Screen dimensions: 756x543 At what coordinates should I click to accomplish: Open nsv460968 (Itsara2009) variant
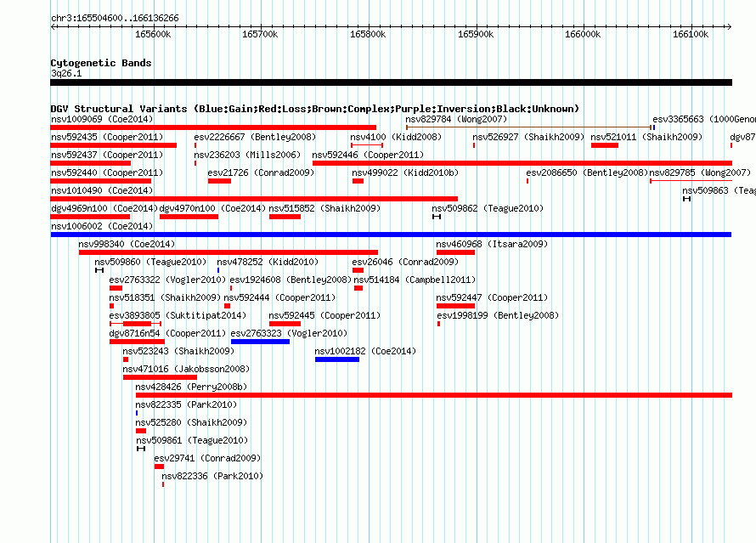tap(492, 244)
